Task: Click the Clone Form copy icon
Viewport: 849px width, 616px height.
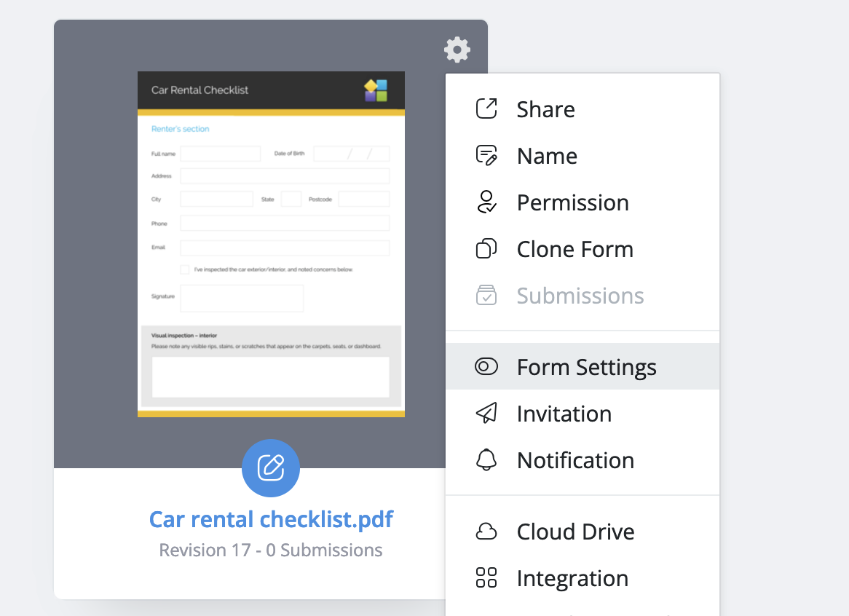Action: (486, 249)
